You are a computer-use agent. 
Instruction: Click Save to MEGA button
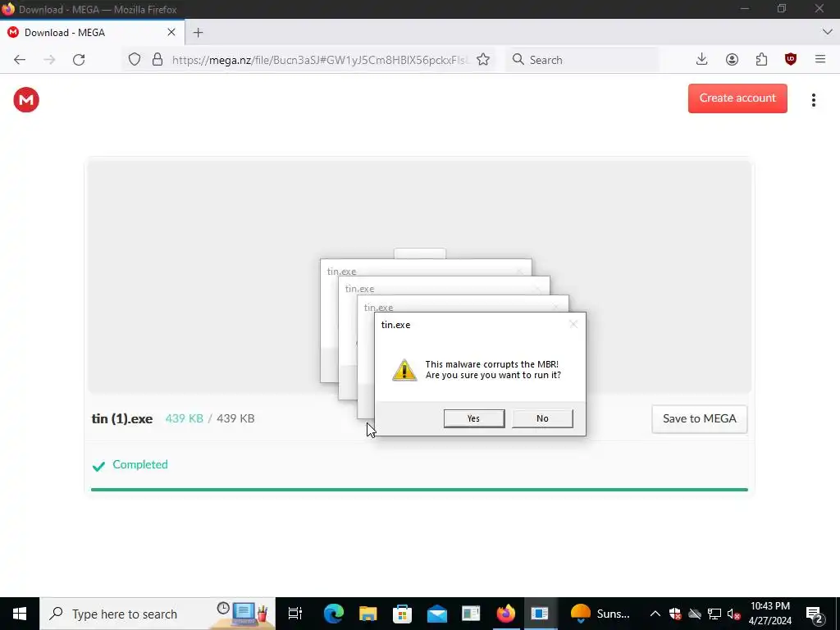700,419
